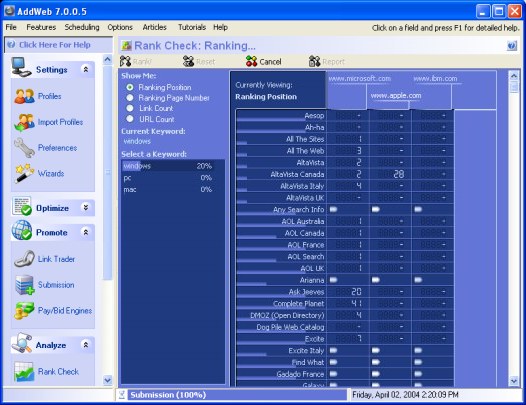This screenshot has width=526, height=405.
Task: Click the Rank Check title icon
Action: 126,45
